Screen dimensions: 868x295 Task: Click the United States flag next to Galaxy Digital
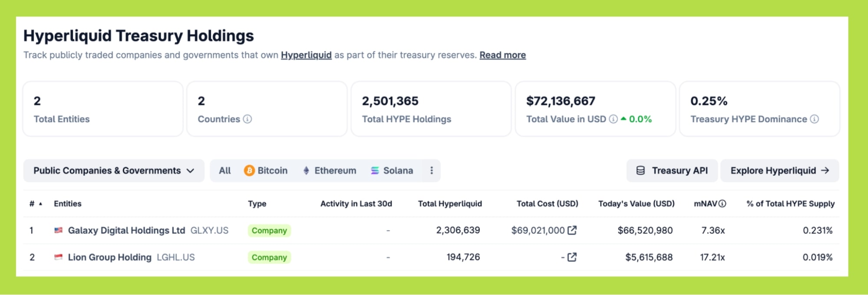pyautogui.click(x=58, y=230)
